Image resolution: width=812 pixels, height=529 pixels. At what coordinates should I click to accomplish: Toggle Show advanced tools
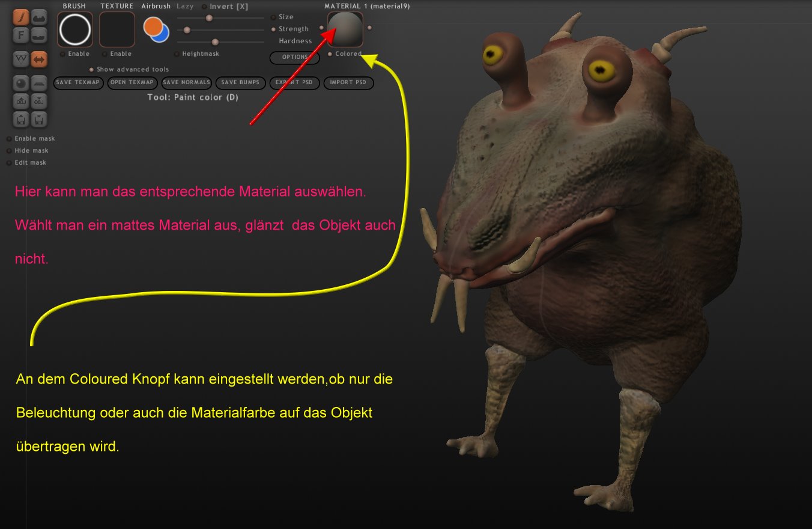[x=91, y=70]
